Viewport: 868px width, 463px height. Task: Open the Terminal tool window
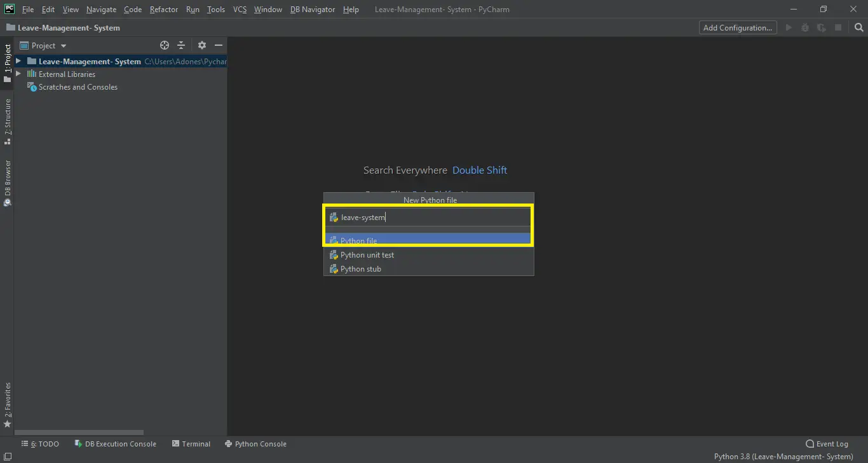191,443
